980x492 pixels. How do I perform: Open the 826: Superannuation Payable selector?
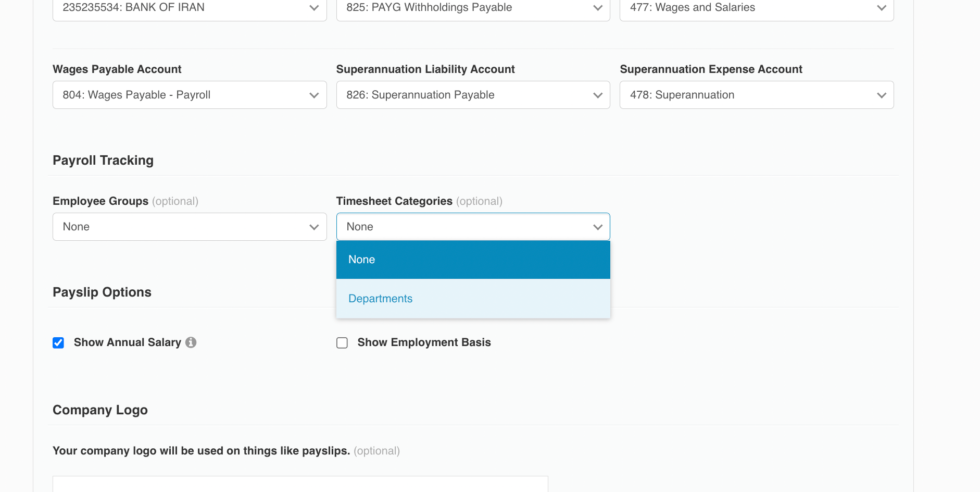473,95
